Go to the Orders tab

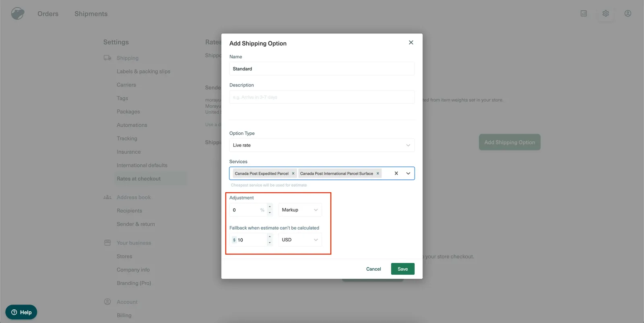pyautogui.click(x=48, y=14)
